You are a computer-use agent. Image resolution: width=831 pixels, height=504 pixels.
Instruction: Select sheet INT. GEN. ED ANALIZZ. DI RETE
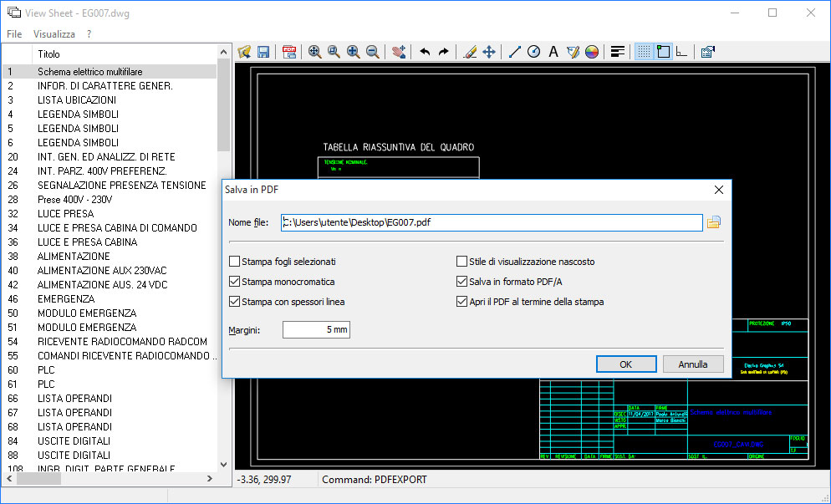pos(110,157)
